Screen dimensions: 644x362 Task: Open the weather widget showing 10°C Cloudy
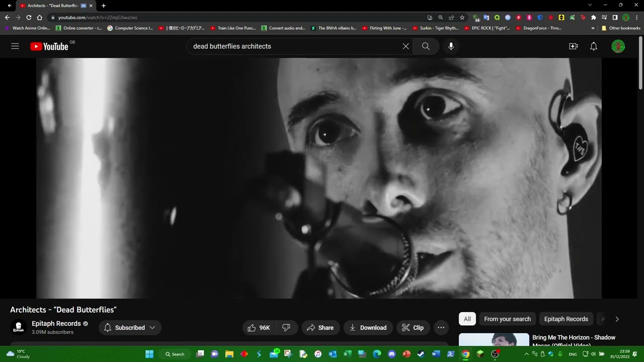pyautogui.click(x=18, y=354)
